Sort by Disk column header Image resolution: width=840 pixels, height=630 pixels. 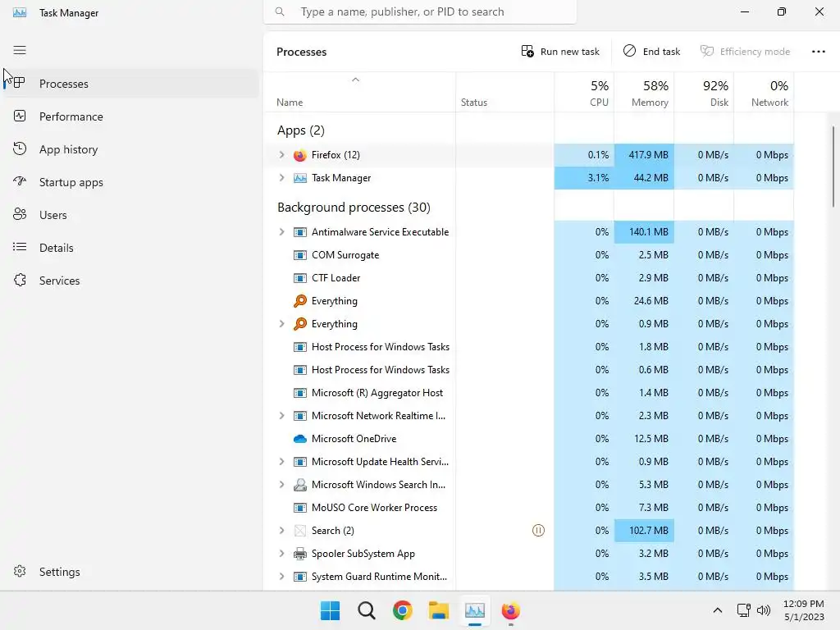(x=704, y=93)
